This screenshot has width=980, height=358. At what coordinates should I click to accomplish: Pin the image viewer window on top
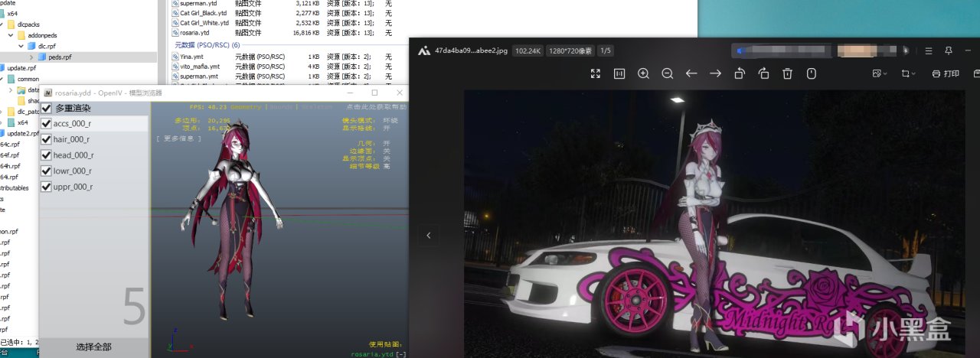[949, 50]
